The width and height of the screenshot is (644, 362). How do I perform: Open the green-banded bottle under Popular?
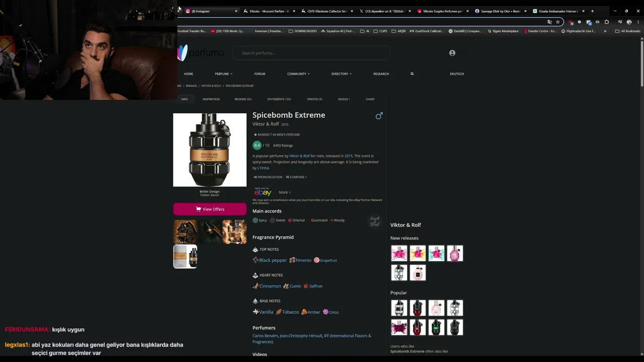click(x=436, y=327)
